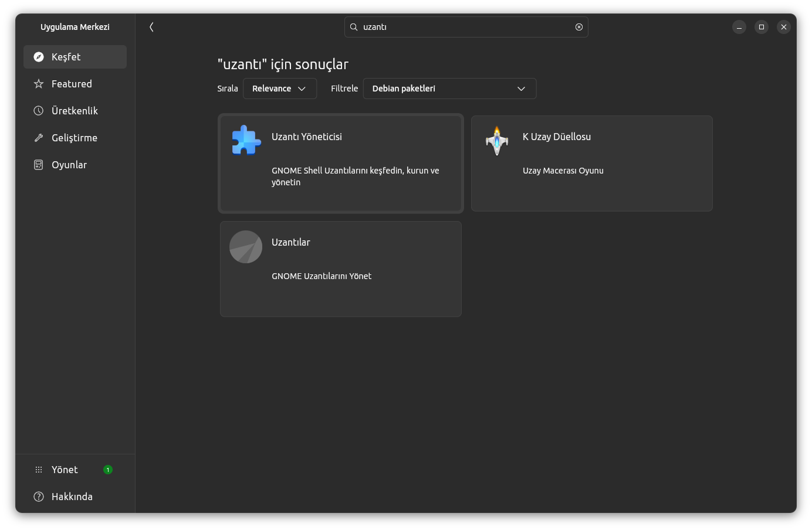This screenshot has width=812, height=530.
Task: Click the K Uzay Düellosu spaceship icon
Action: [x=497, y=141]
